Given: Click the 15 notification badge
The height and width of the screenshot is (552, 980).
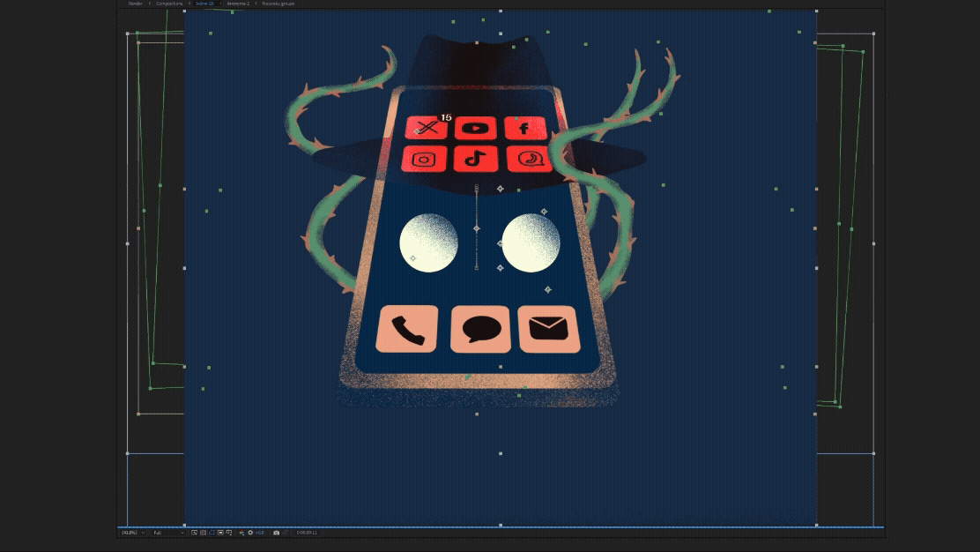Looking at the screenshot, I should point(446,117).
